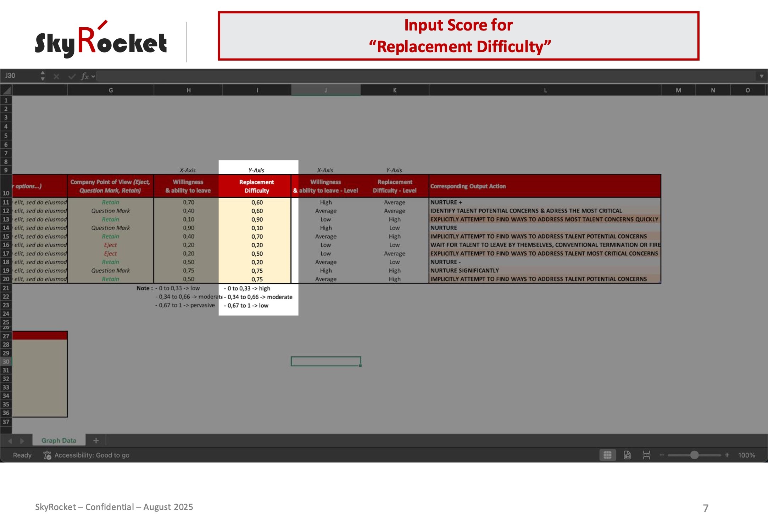The image size is (768, 532).
Task: Click the Name box up stepper arrow
Action: 43,73
